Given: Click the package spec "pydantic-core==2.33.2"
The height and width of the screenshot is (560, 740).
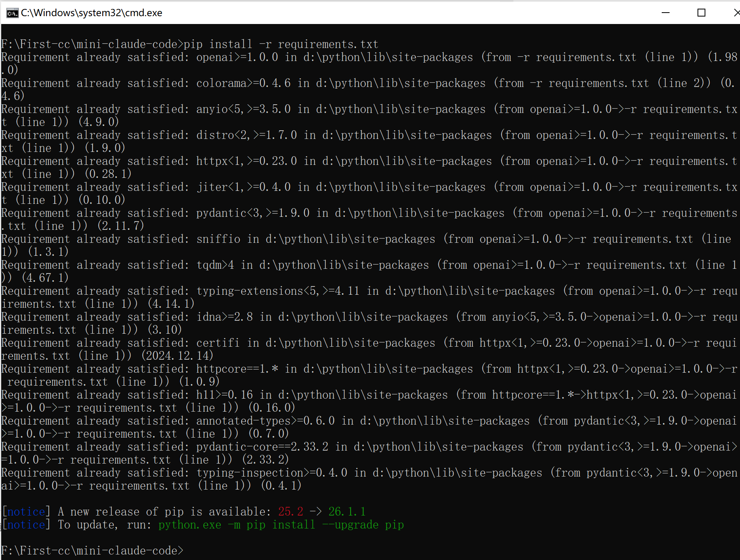Looking at the screenshot, I should pos(262,447).
